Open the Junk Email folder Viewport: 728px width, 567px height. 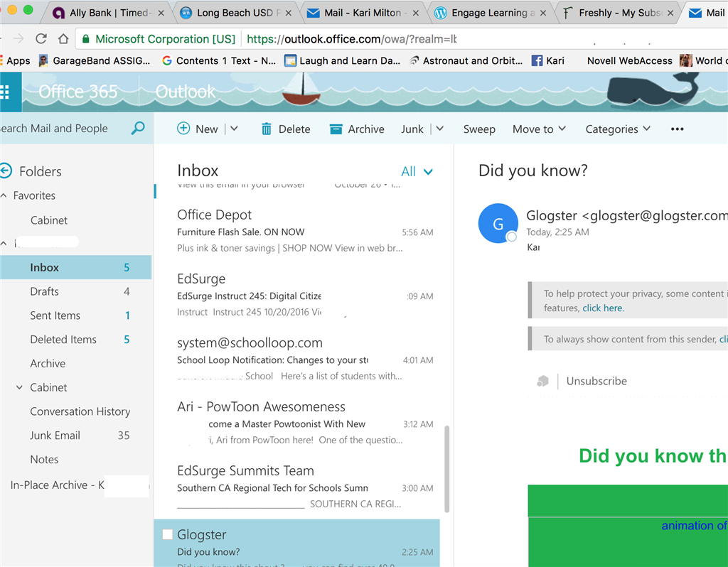75,436
